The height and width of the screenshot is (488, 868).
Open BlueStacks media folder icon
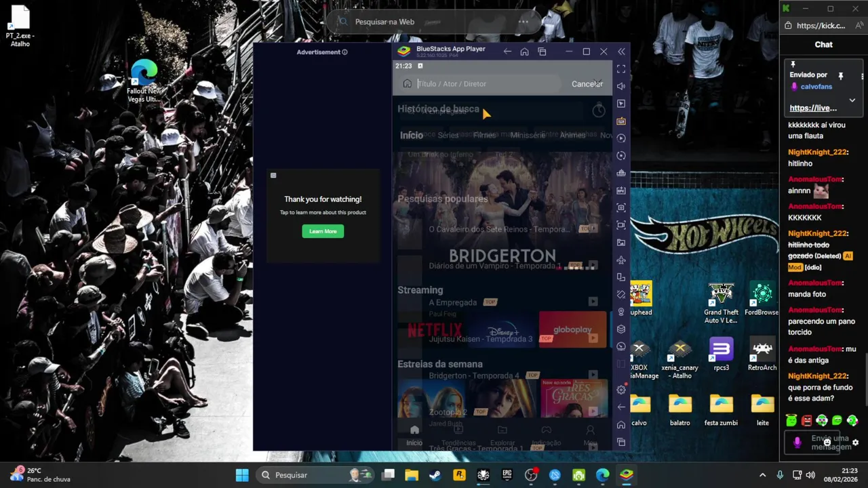(x=621, y=242)
